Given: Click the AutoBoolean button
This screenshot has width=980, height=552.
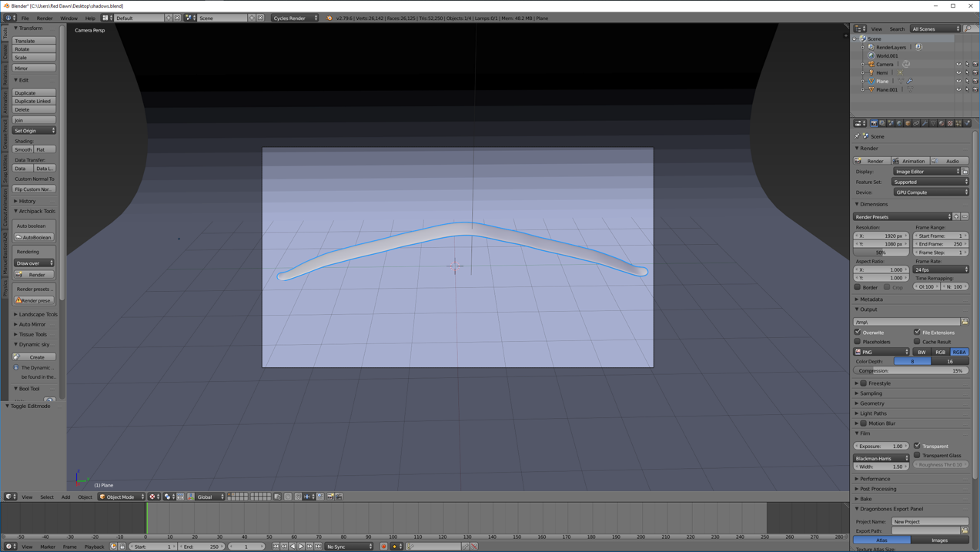Looking at the screenshot, I should pyautogui.click(x=34, y=237).
